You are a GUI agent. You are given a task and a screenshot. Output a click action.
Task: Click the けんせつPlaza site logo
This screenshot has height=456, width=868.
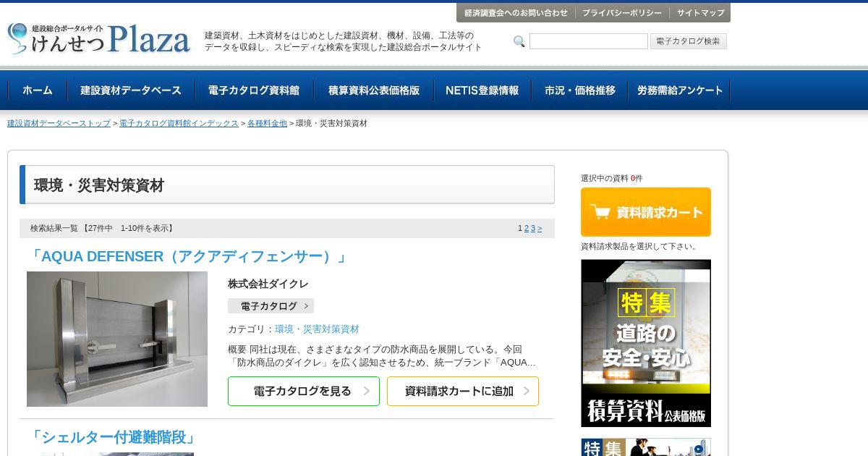click(x=99, y=38)
